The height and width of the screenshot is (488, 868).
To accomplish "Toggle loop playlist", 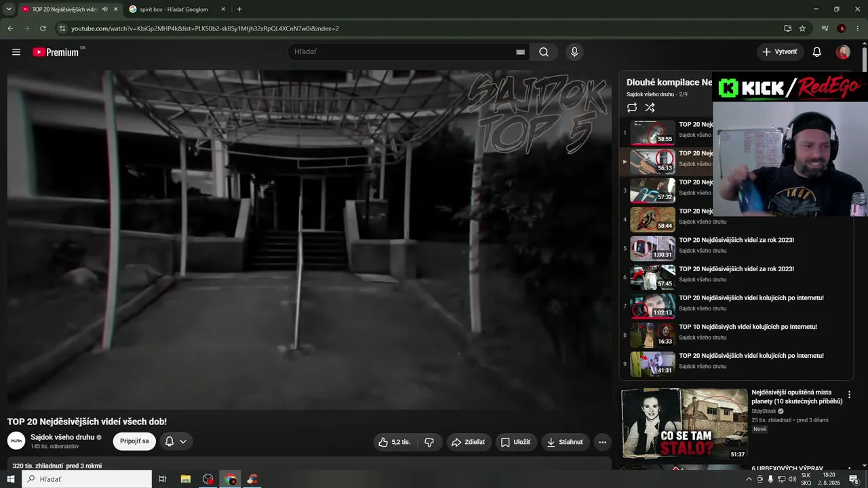I will [632, 108].
